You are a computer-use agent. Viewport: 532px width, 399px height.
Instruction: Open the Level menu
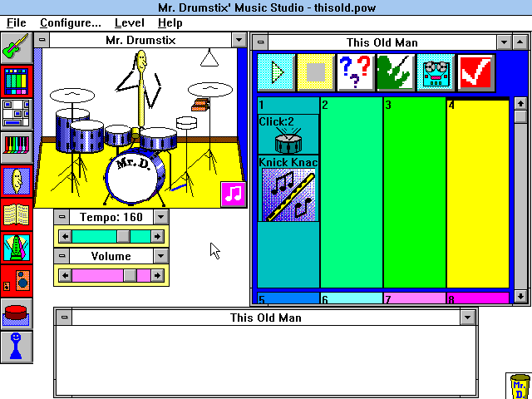(x=130, y=22)
